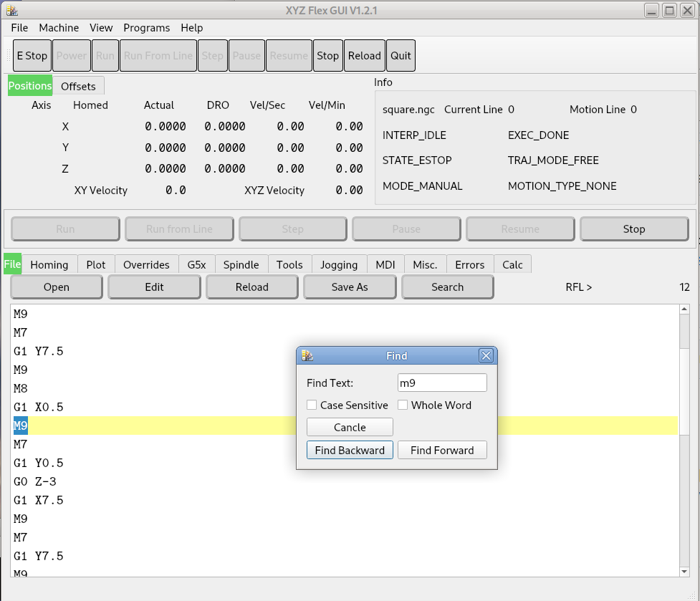
Task: Click the XYZ Flex GUI title bar icon
Action: [12, 10]
